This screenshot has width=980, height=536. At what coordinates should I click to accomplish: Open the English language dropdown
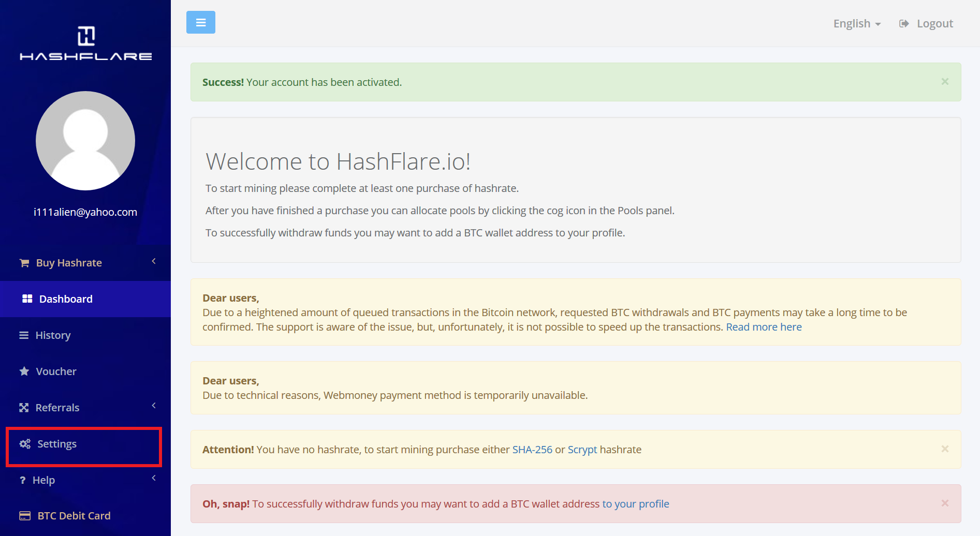point(857,23)
